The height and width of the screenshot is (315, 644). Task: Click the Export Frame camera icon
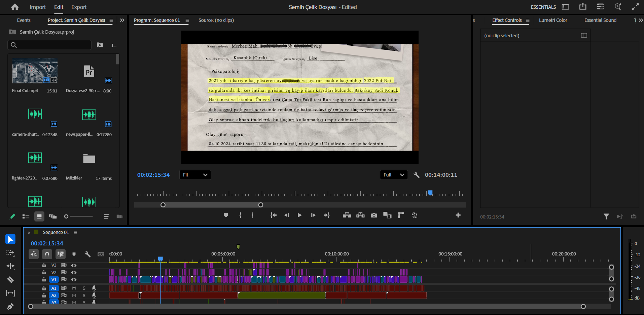(374, 215)
